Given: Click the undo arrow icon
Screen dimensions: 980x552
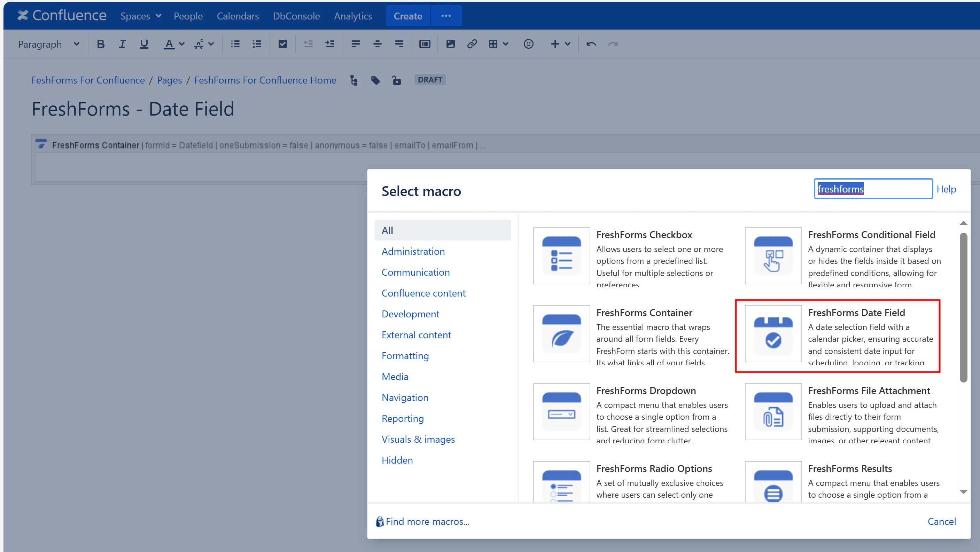Looking at the screenshot, I should click(591, 44).
